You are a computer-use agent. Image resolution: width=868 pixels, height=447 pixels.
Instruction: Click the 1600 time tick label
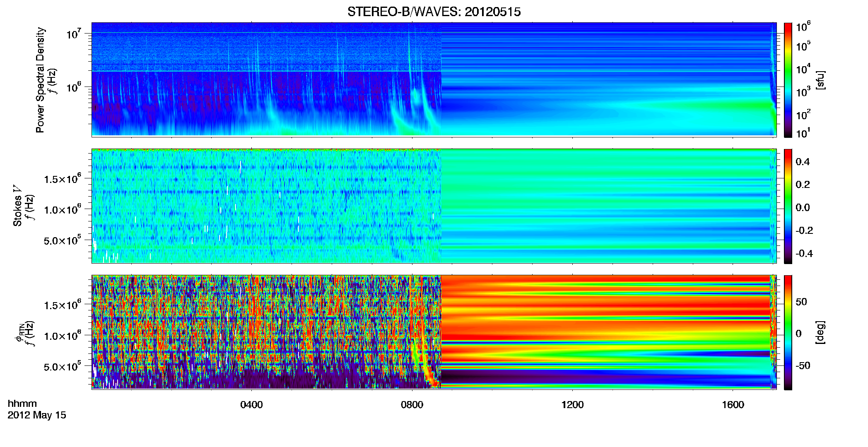pos(733,405)
